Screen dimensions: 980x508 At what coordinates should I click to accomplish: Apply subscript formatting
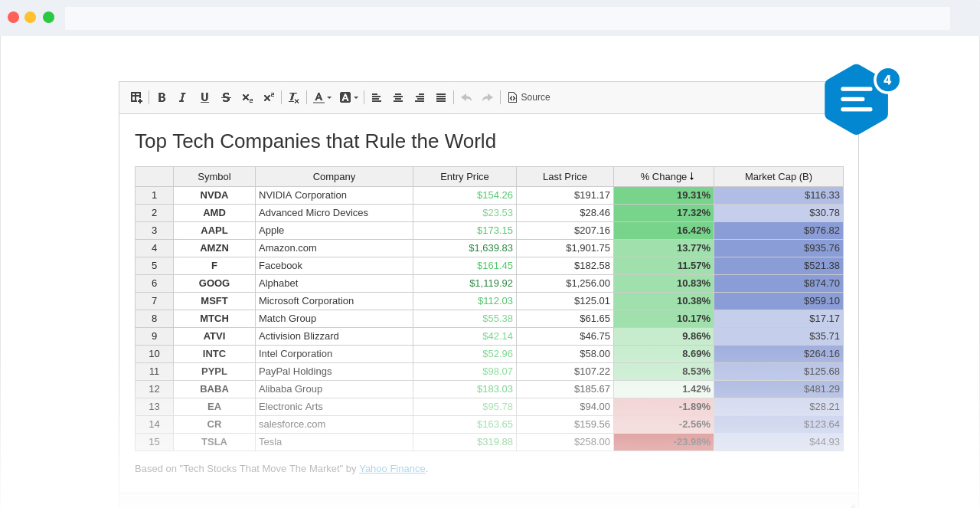(x=247, y=97)
